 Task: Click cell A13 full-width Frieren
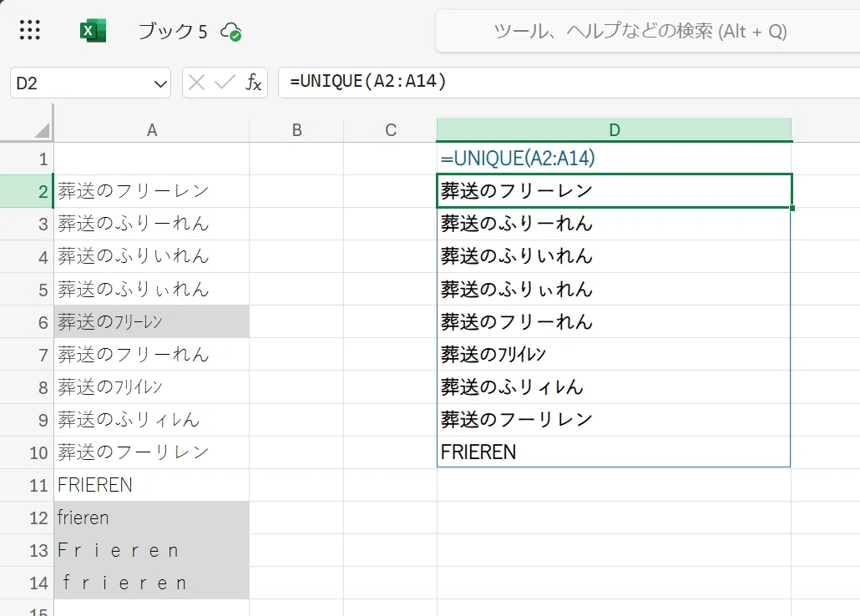[x=152, y=550]
